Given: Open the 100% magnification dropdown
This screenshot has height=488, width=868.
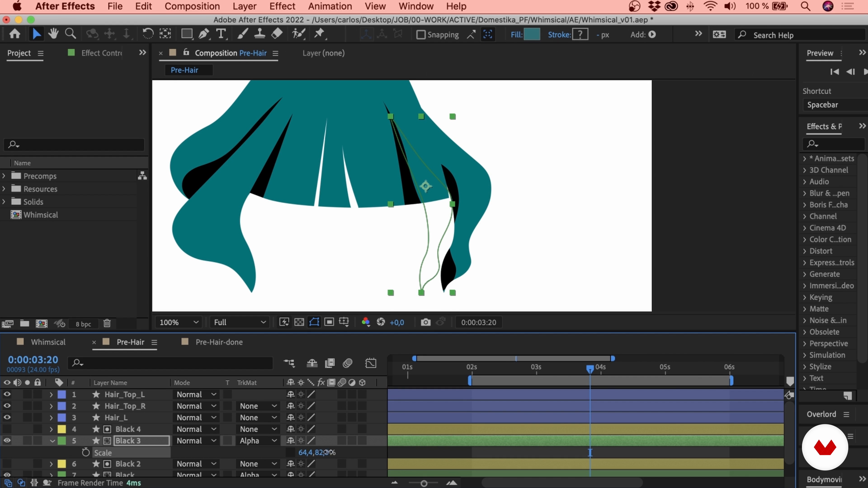Looking at the screenshot, I should (179, 322).
